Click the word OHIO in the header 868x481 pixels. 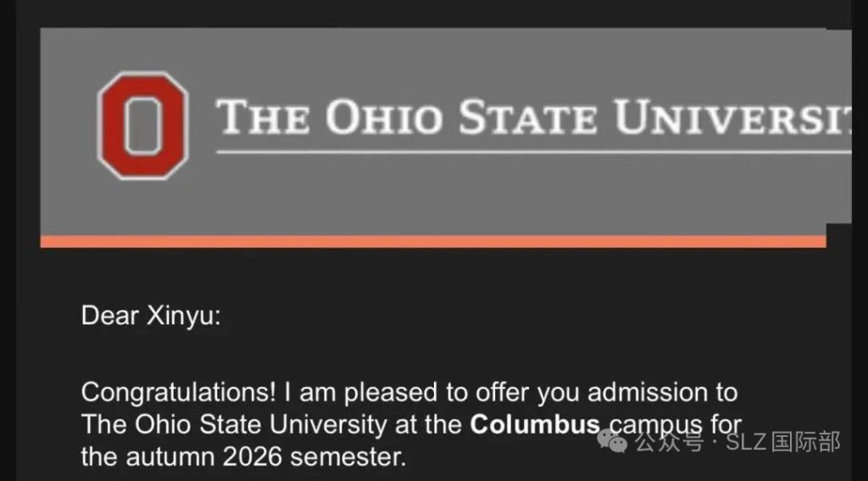tap(383, 119)
